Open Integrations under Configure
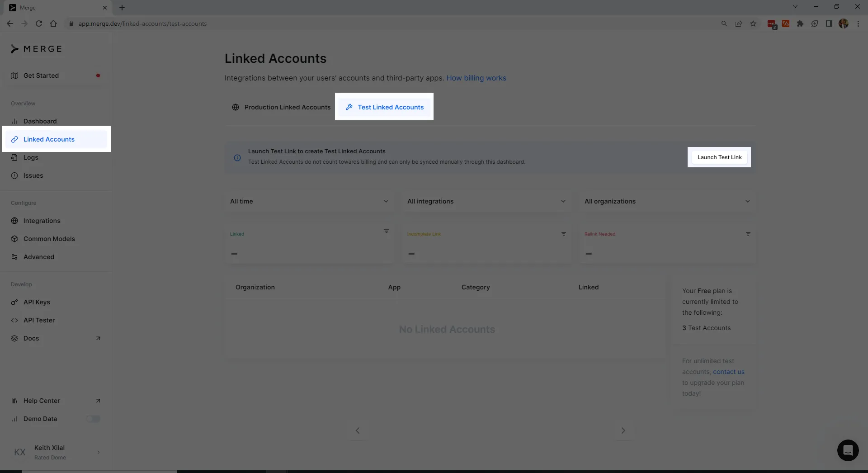Screen dimensions: 868x473 56,221
